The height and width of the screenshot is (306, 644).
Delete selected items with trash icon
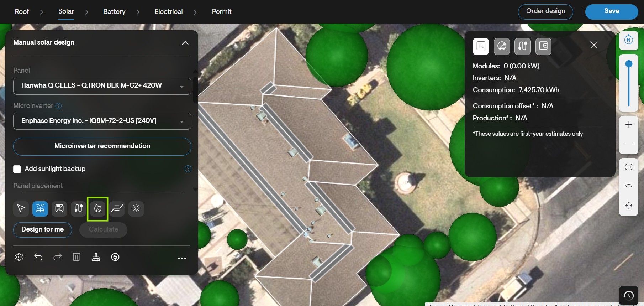(76, 257)
